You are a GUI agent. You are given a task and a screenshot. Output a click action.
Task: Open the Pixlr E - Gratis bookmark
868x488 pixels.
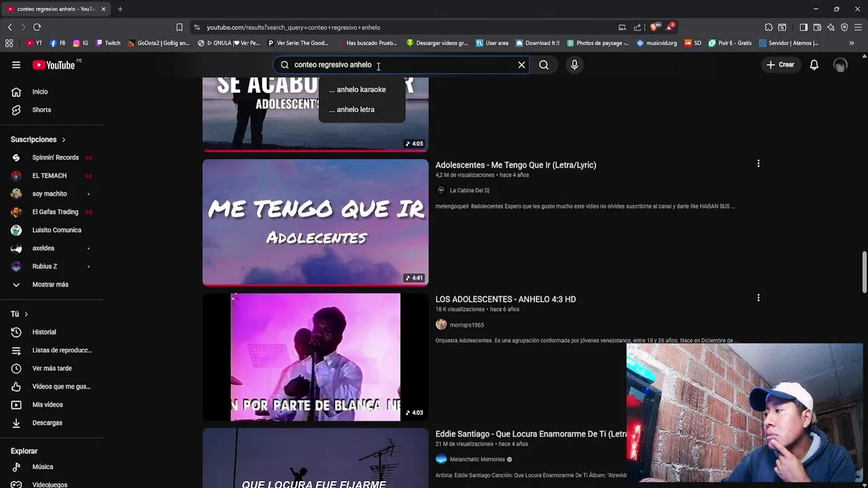pos(730,43)
